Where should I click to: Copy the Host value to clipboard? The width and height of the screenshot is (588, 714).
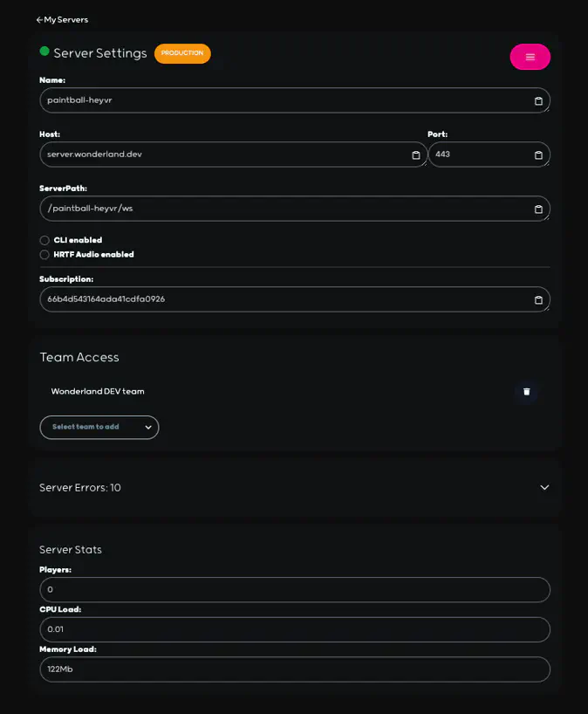[415, 154]
